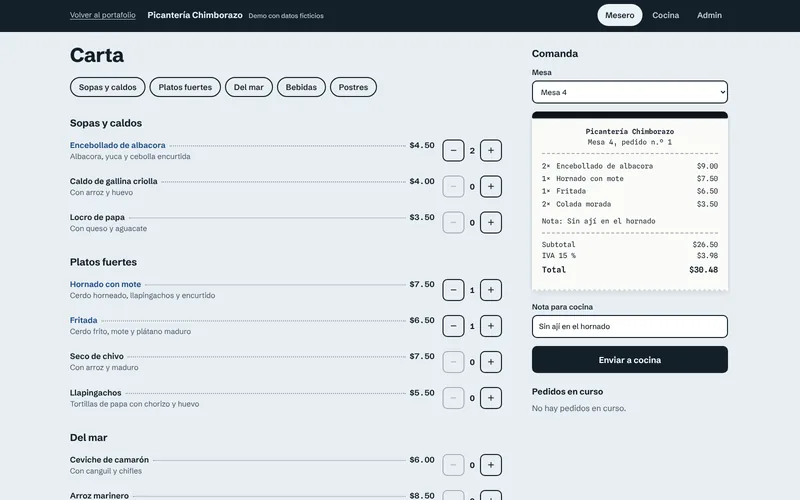Send order with Enviar a cocina
800x500 pixels.
coord(630,360)
